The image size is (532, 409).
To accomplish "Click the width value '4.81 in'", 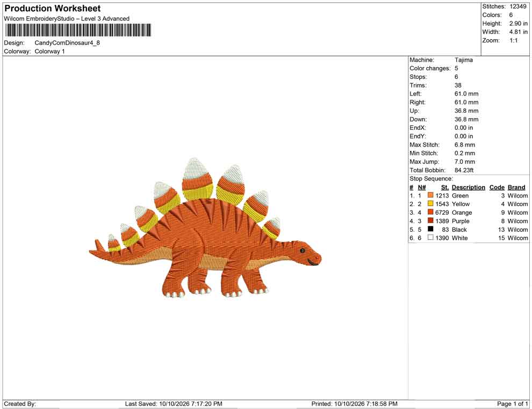I will 519,32.
